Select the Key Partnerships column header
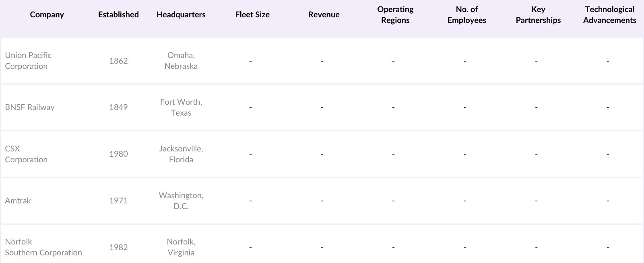The height and width of the screenshot is (263, 644). click(x=538, y=15)
